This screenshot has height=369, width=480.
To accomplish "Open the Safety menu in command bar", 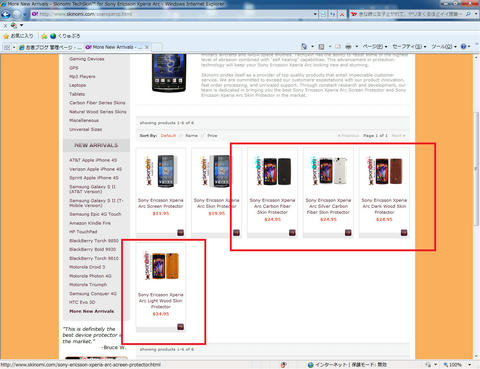I will [x=409, y=47].
